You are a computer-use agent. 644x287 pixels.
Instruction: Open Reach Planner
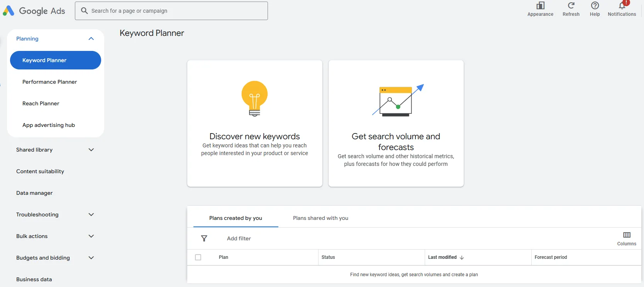41,103
